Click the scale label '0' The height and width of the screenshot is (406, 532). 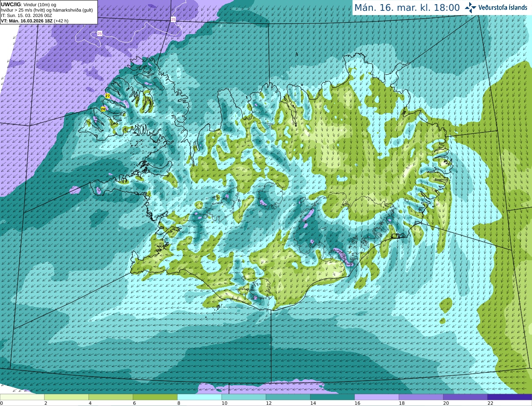[1, 403]
